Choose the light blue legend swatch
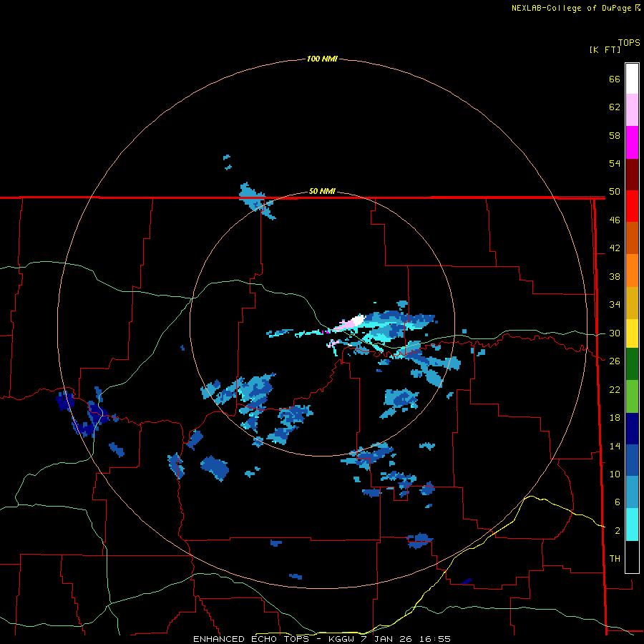The width and height of the screenshot is (644, 644). coord(632,492)
